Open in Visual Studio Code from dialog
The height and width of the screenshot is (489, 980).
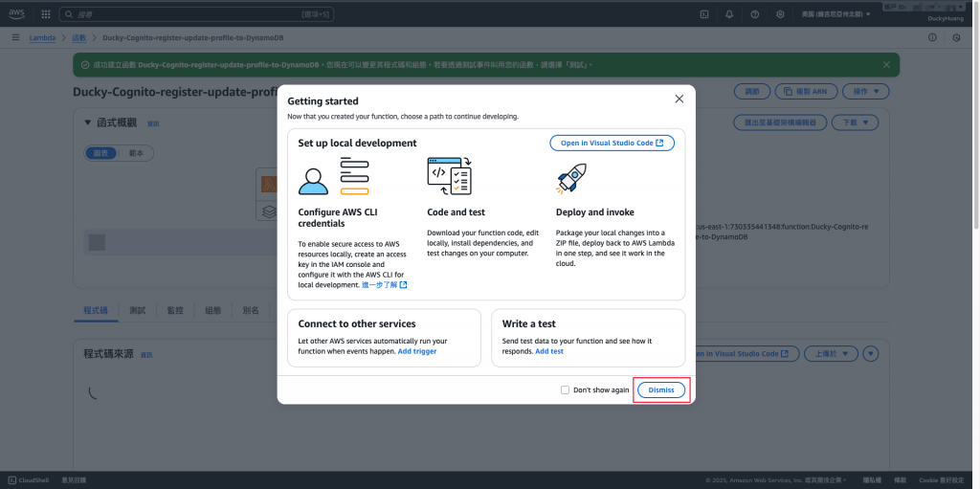[612, 143]
